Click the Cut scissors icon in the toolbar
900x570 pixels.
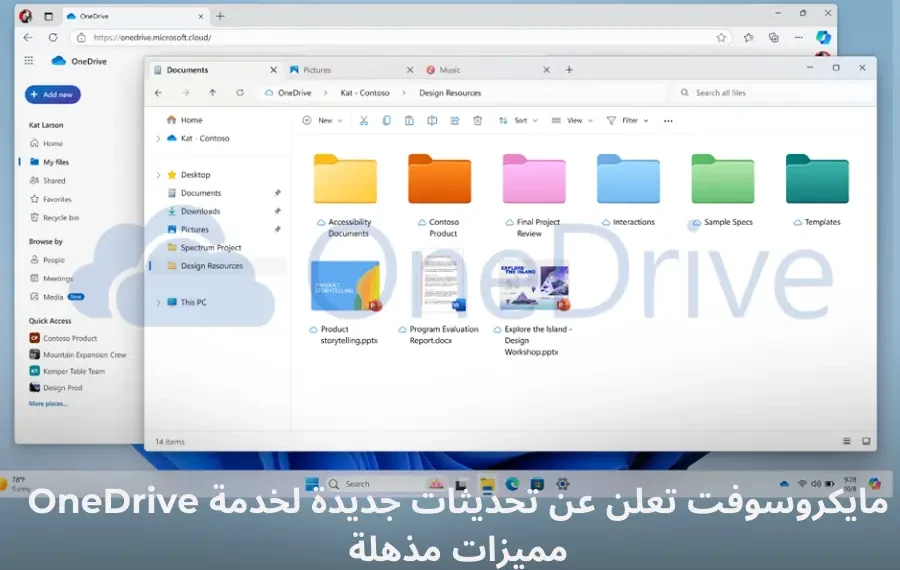363,121
